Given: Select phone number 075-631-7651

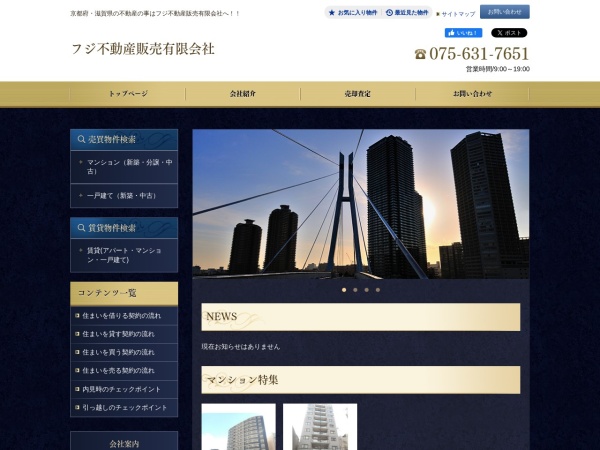Looking at the screenshot, I should point(479,54).
